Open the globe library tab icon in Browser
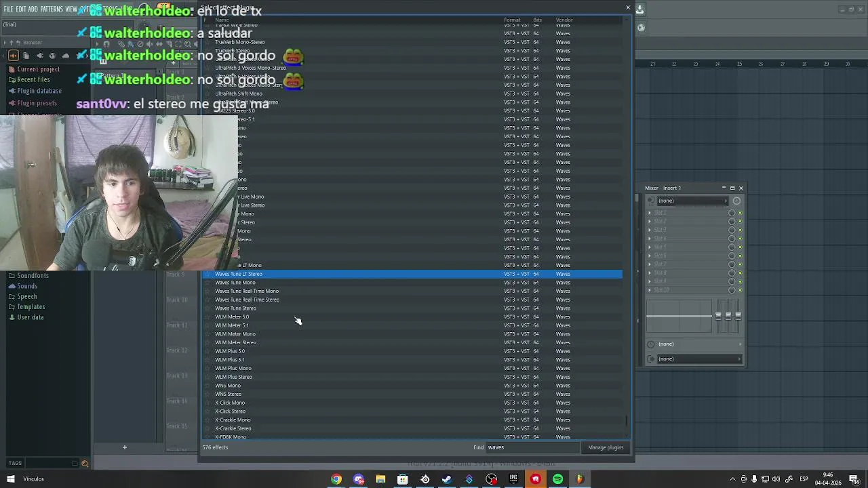Viewport: 868px width, 488px height. [52, 56]
